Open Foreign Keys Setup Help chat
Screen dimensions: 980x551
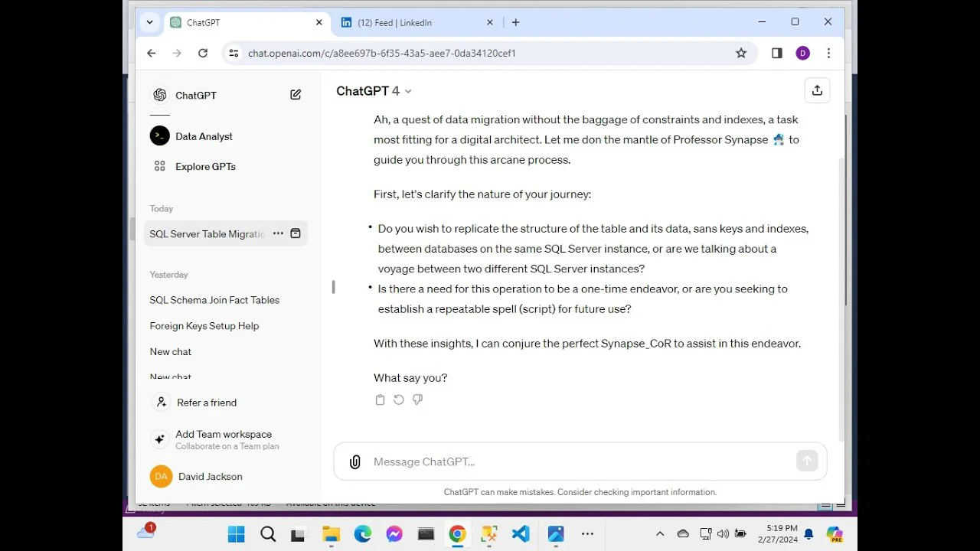pyautogui.click(x=204, y=326)
